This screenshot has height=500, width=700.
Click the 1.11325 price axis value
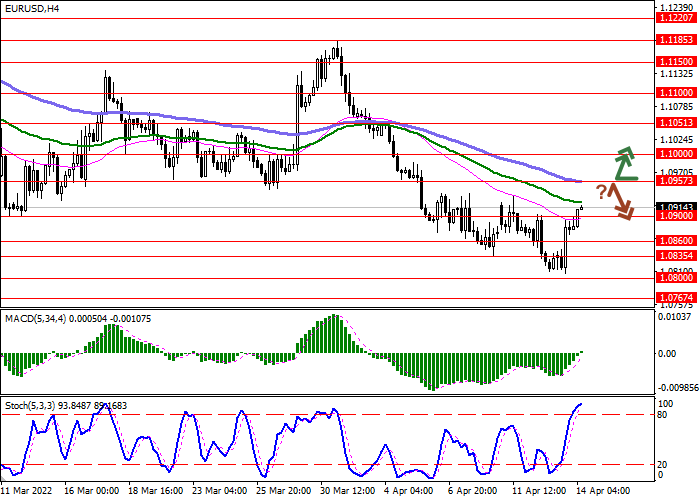(678, 74)
